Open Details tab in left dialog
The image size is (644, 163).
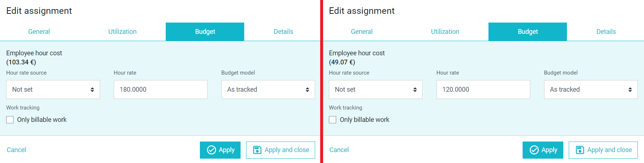click(x=283, y=32)
